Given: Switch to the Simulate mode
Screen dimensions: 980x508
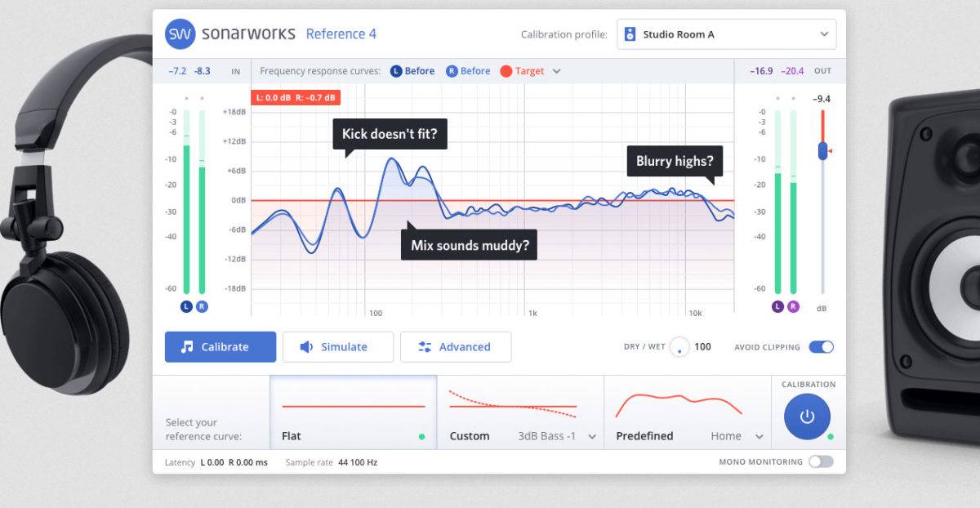Looking at the screenshot, I should 338,347.
